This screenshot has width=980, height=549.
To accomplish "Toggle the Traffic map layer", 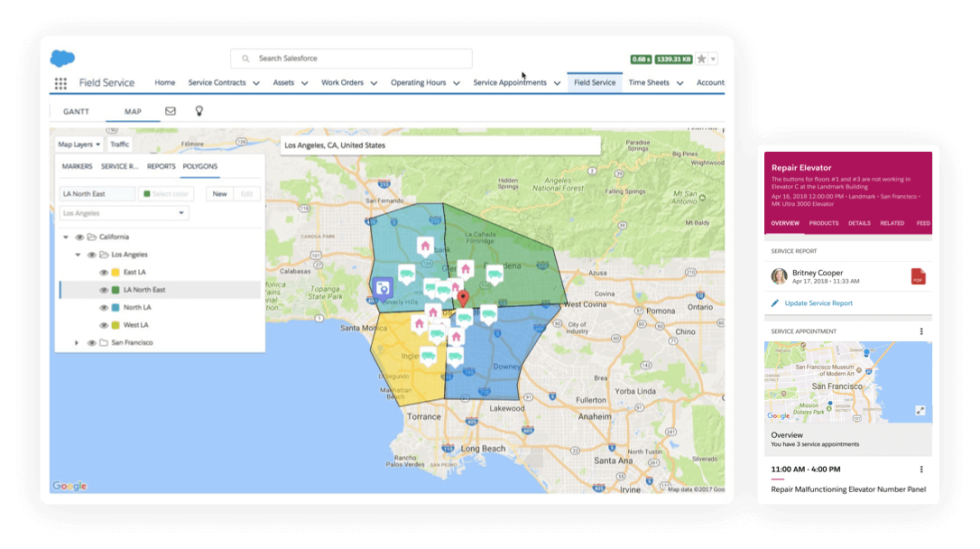I will tap(119, 144).
